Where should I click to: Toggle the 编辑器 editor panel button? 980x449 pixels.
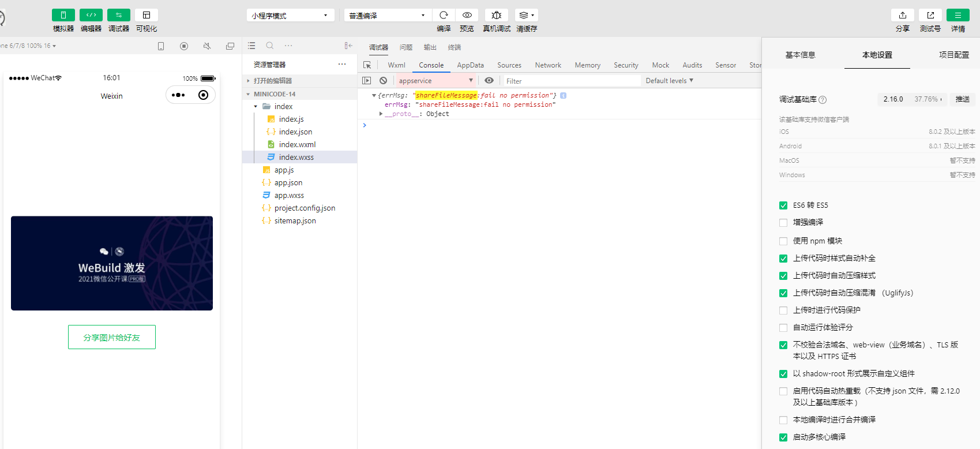(91, 15)
